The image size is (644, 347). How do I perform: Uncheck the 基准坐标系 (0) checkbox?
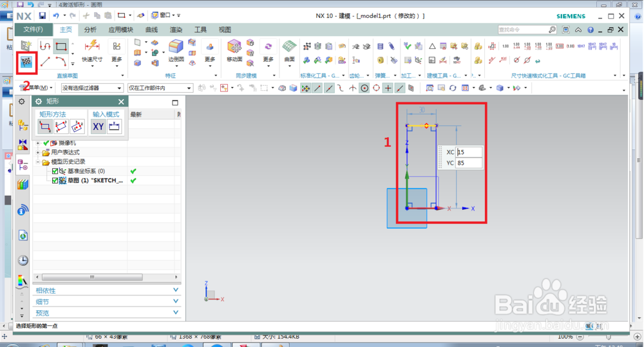pyautogui.click(x=55, y=171)
